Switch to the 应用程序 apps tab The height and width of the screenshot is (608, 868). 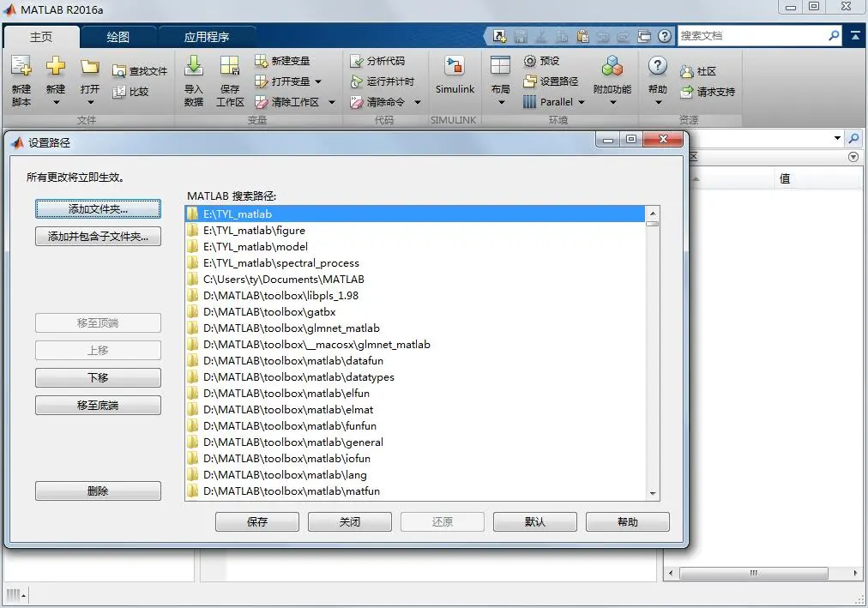207,37
